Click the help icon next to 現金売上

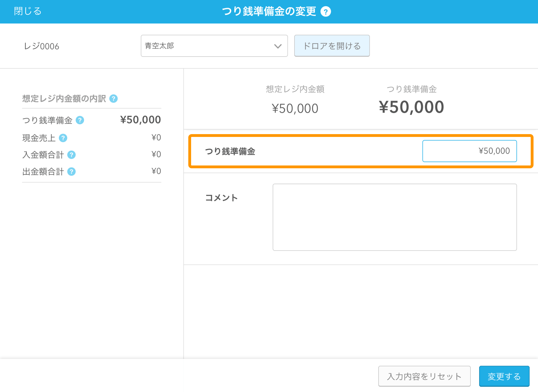[63, 138]
